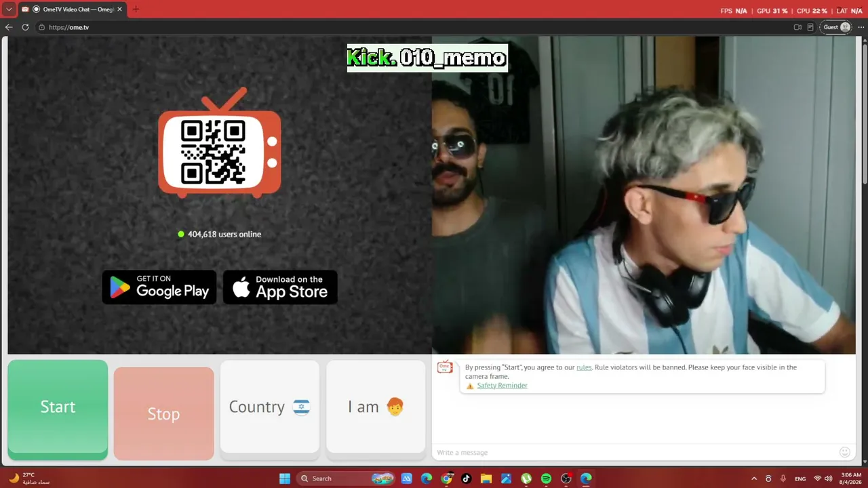Viewport: 868px width, 488px height.
Task: Open OBS Studio from the taskbar
Action: tap(566, 479)
